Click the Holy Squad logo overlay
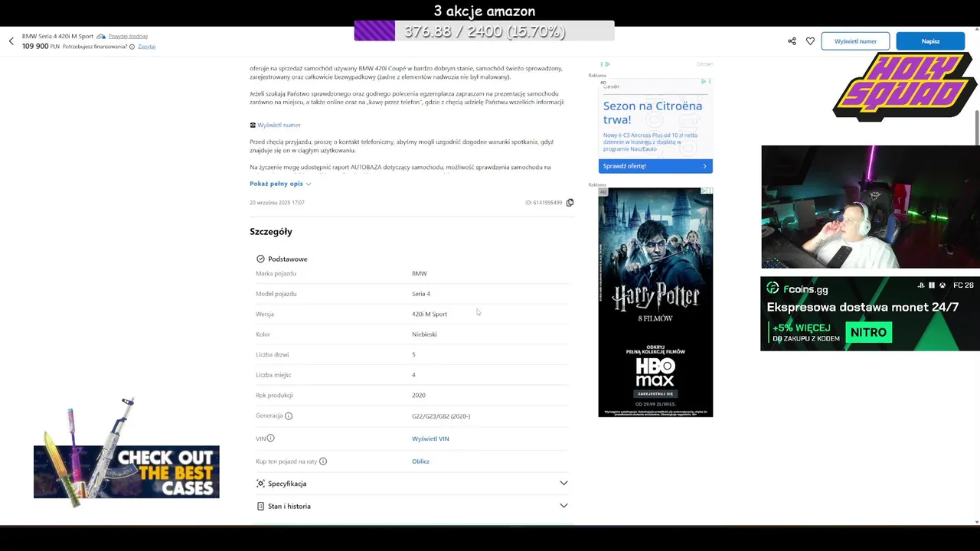The width and height of the screenshot is (980, 551). click(x=903, y=86)
